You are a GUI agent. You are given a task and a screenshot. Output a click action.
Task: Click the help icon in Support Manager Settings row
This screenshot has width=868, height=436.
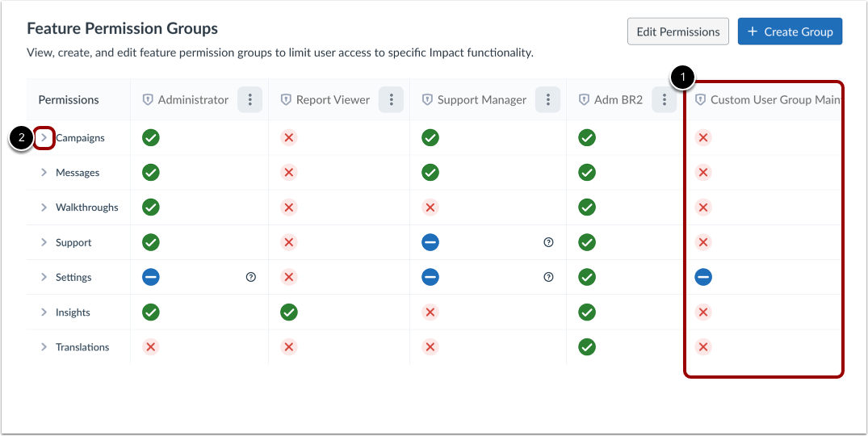point(548,277)
